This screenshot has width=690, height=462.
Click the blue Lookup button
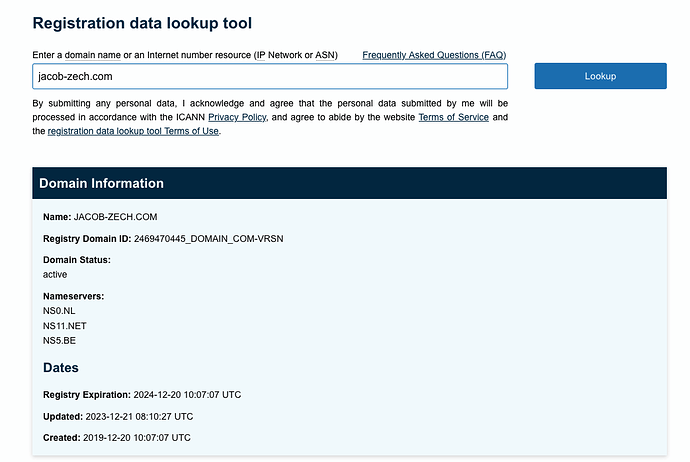pos(600,76)
